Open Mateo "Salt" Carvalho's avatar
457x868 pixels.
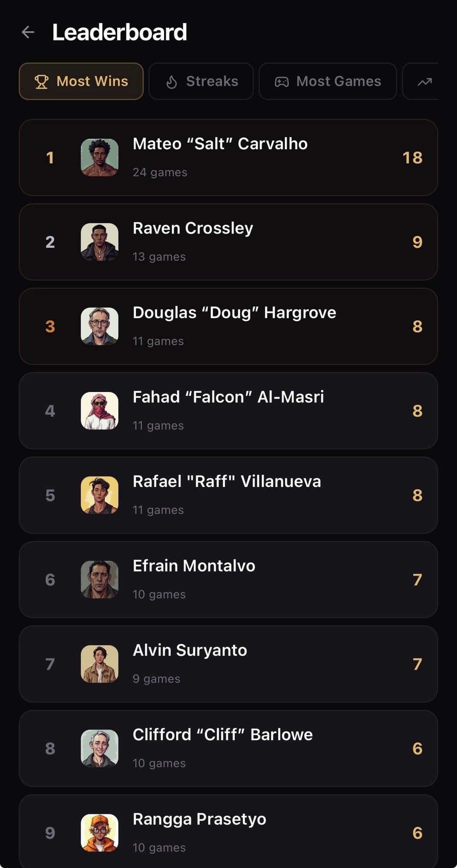point(99,158)
